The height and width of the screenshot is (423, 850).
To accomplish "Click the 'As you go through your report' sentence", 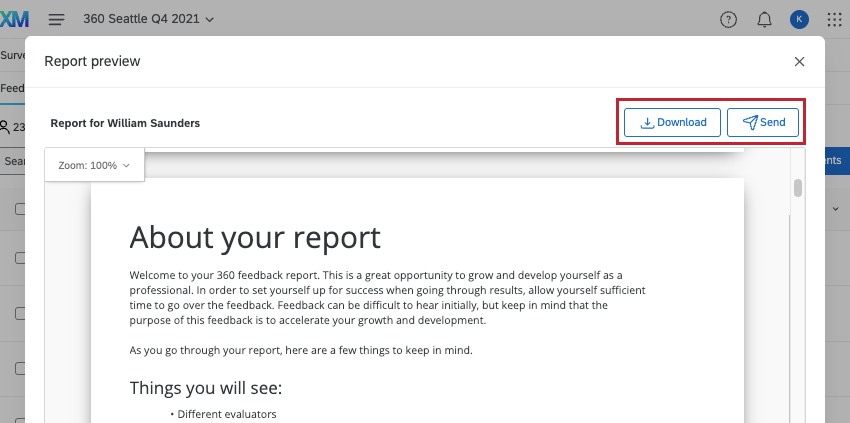I will click(x=301, y=350).
